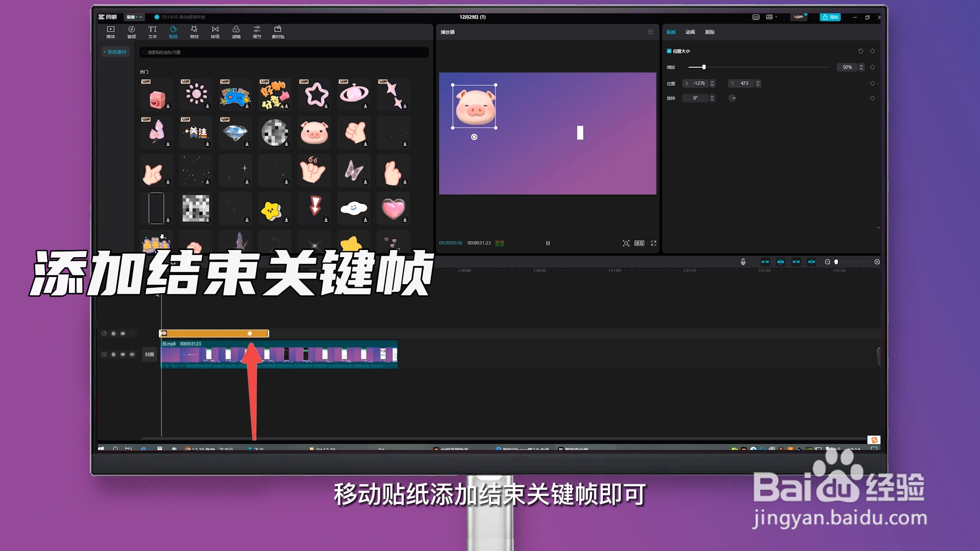
Task: Add keyframe for 缩放 scale
Action: click(x=872, y=67)
